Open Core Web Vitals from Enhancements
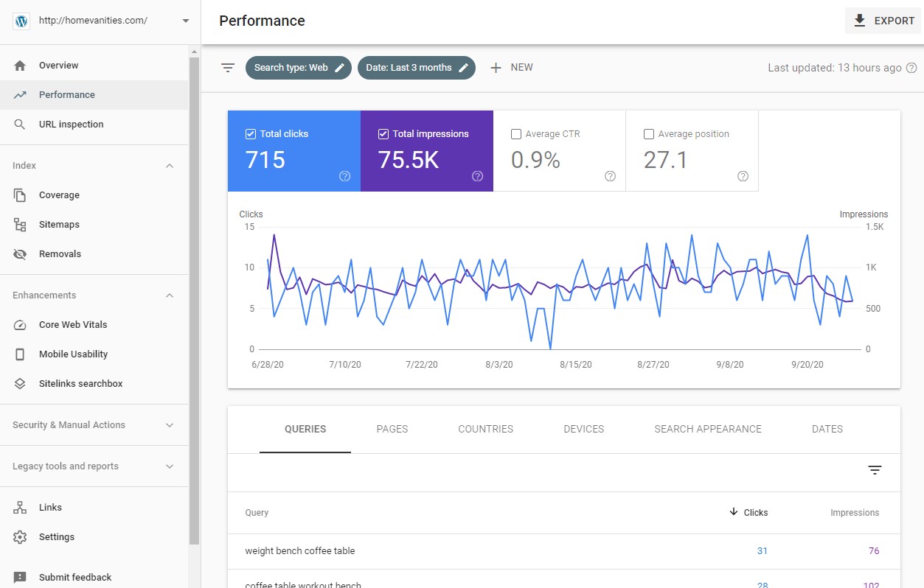Viewport: 924px width, 588px height. (20, 324)
